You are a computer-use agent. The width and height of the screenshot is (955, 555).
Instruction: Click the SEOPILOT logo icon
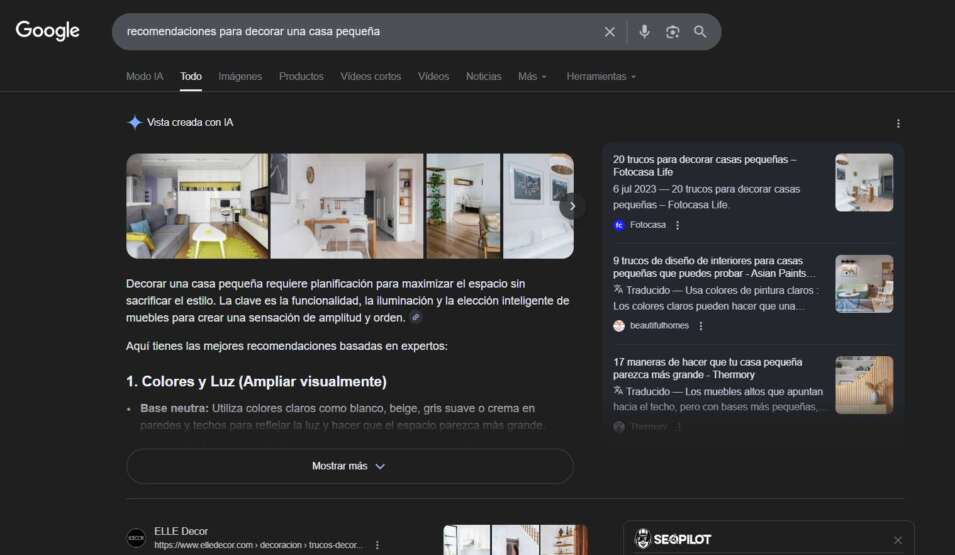click(x=643, y=539)
